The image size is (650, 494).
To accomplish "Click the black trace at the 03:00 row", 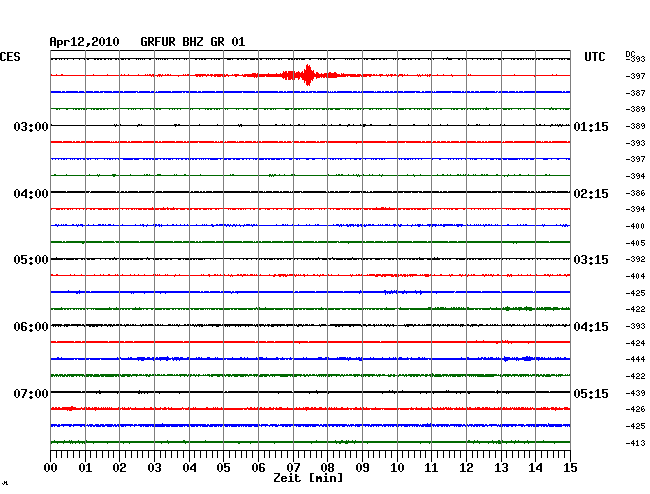I will tap(310, 125).
